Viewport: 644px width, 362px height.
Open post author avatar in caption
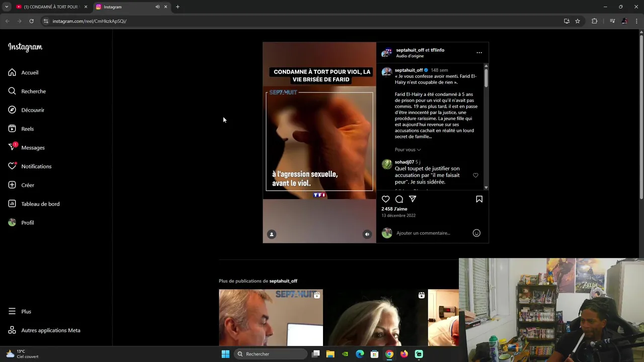(x=386, y=72)
